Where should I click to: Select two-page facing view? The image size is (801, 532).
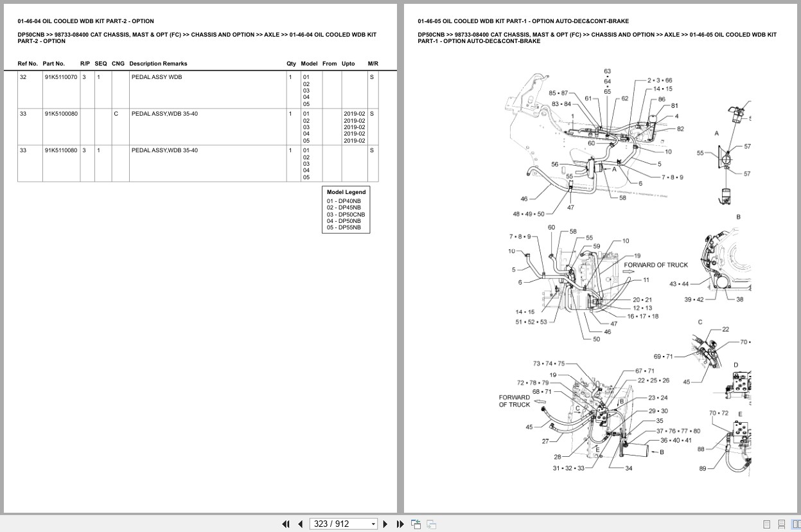click(796, 524)
